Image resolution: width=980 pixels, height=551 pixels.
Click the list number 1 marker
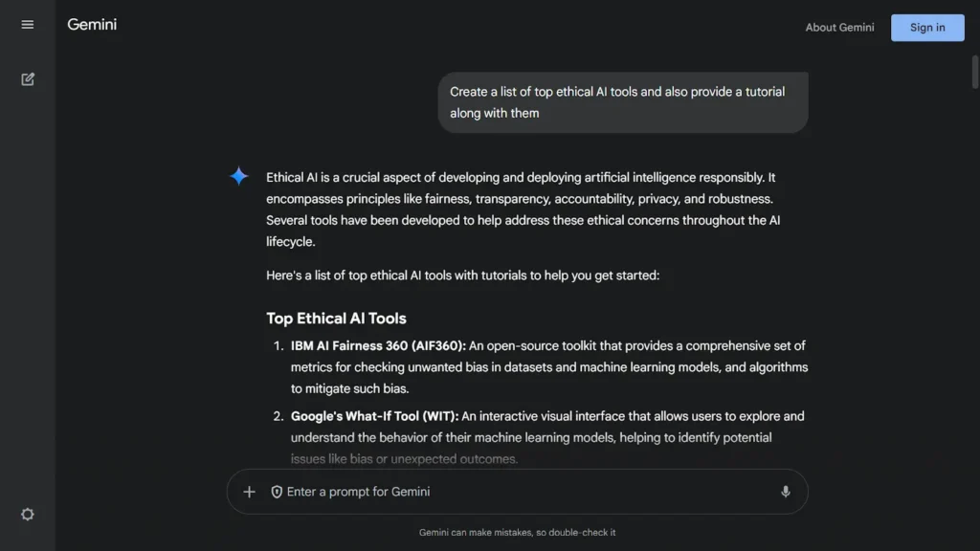pyautogui.click(x=278, y=346)
